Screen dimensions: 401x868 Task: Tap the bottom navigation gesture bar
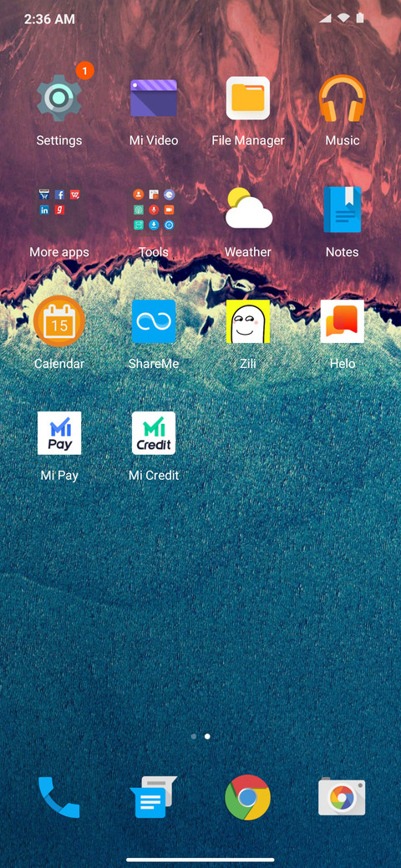pos(200,860)
